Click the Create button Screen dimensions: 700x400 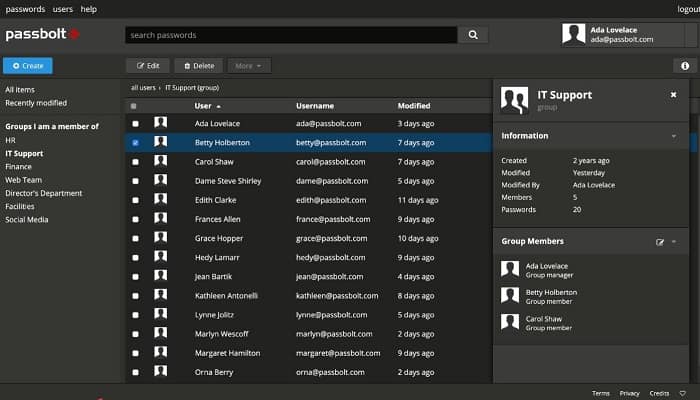pyautogui.click(x=28, y=66)
